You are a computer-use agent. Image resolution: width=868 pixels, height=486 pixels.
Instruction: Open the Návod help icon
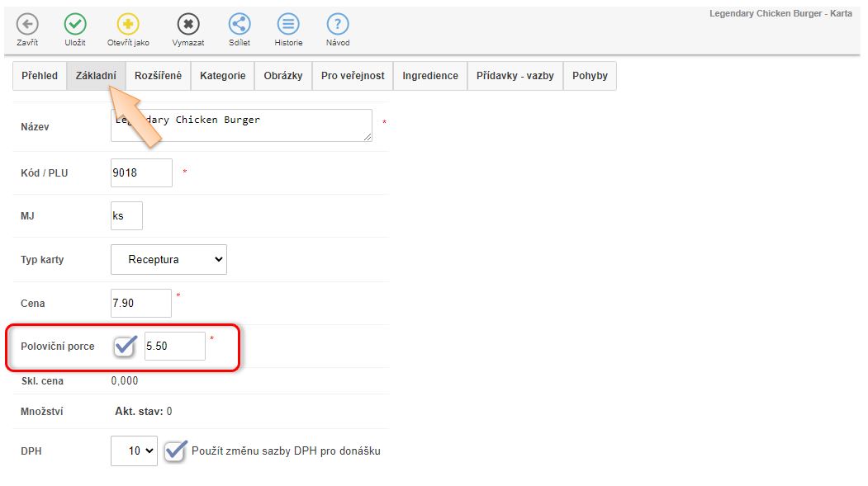[x=338, y=25]
